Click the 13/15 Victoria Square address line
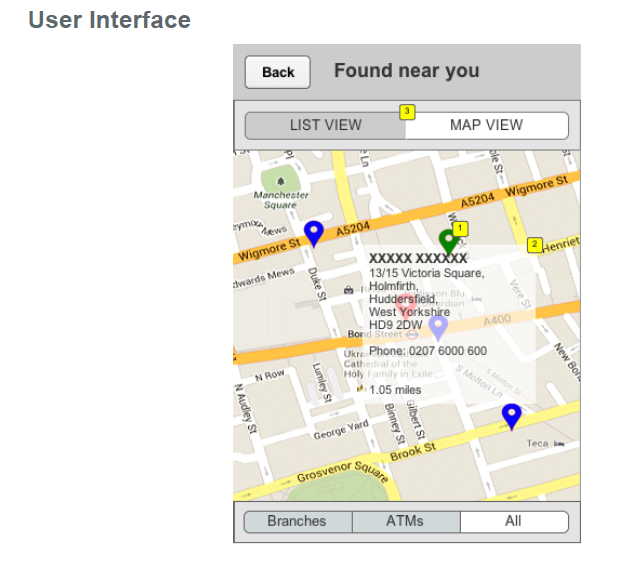 coord(427,273)
